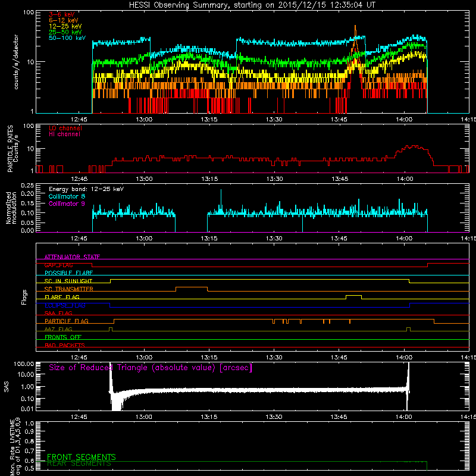Click the orange flare peak in the counts plot
476x476 pixels.
[355, 33]
